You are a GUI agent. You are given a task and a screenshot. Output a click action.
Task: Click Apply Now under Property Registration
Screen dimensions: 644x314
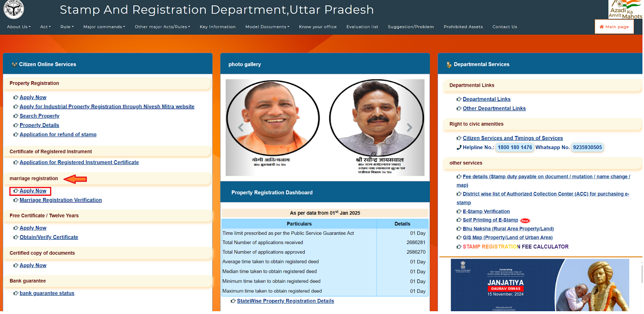click(x=33, y=97)
